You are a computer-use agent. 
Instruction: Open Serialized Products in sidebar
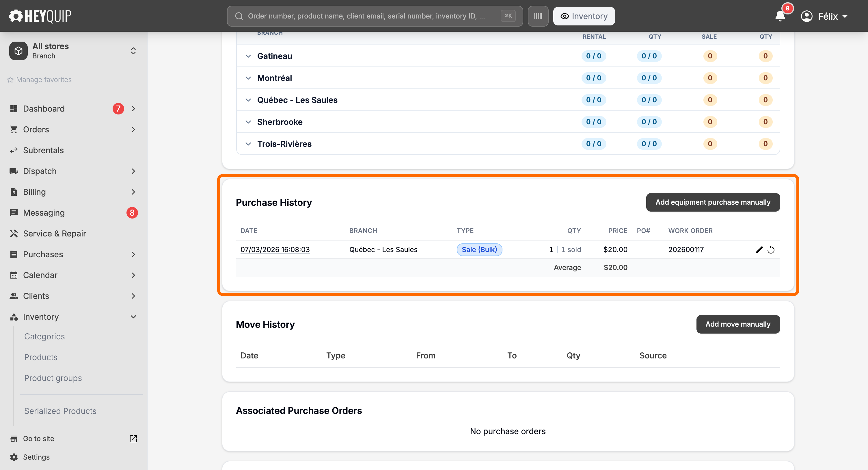(60, 411)
